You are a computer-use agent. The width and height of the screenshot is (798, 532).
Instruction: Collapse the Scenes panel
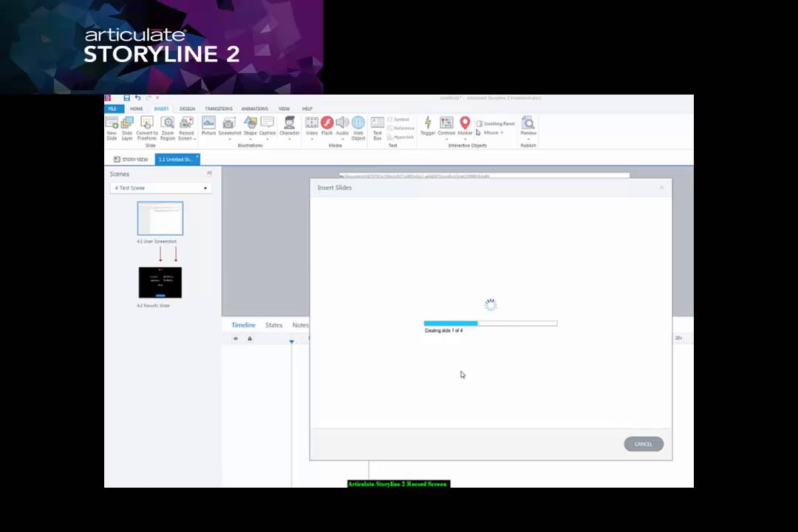tap(209, 174)
